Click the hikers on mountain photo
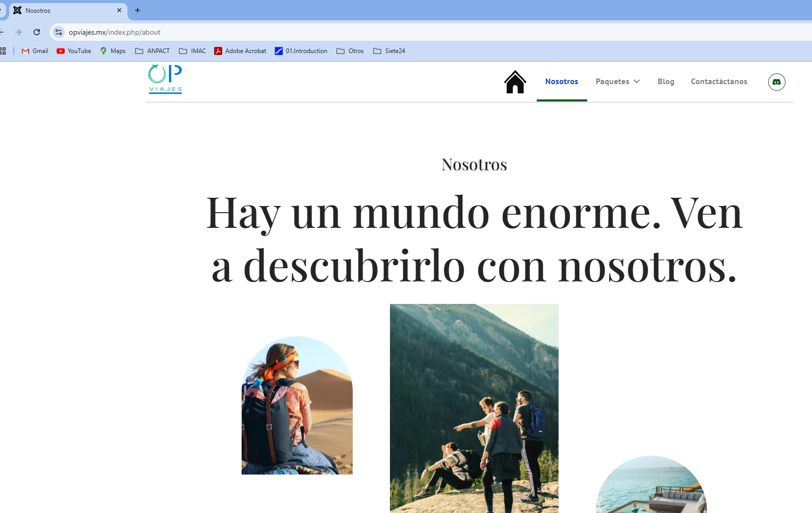This screenshot has width=812, height=513. pos(474,408)
